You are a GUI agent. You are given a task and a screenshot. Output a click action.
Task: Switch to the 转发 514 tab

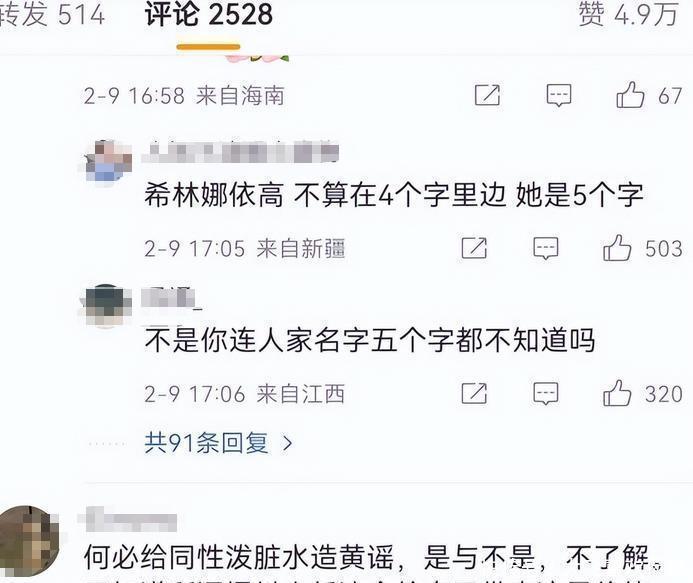coord(52,14)
